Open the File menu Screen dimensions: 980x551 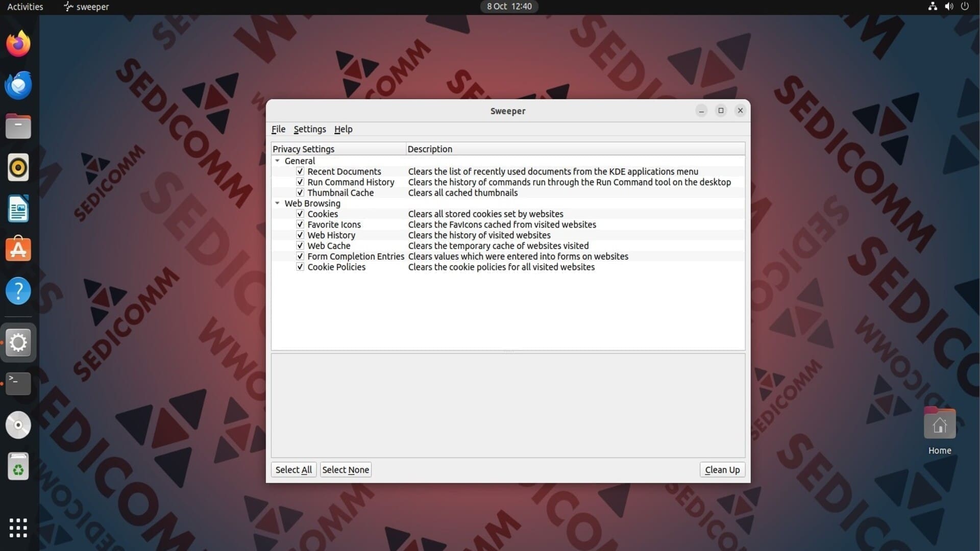[x=278, y=129]
